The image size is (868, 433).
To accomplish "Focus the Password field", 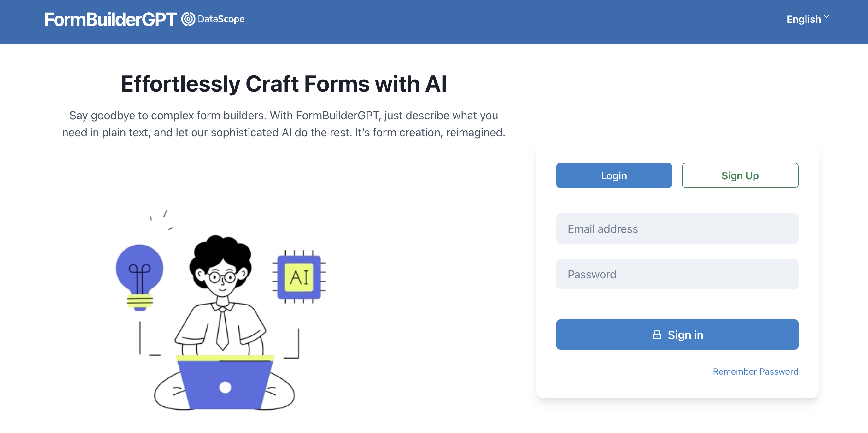I will 677,274.
